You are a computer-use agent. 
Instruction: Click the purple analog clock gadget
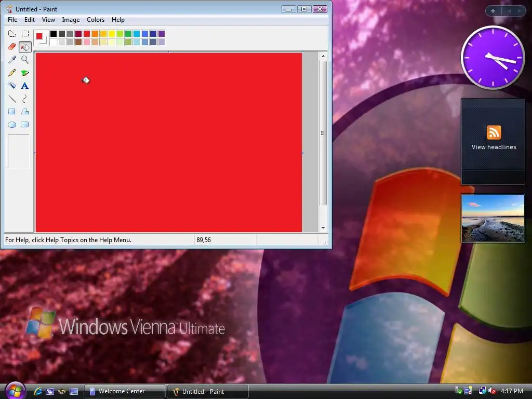coord(493,58)
